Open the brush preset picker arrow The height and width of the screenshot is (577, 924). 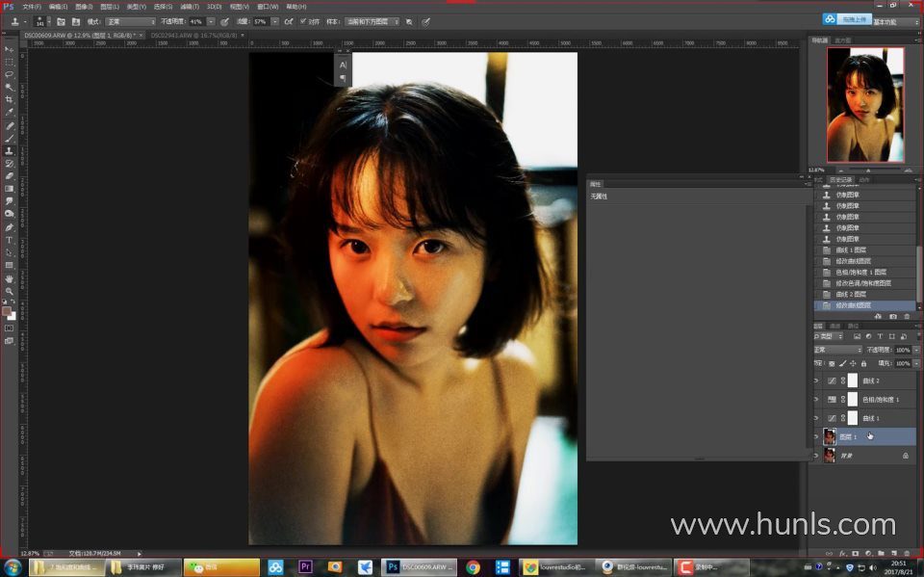[48, 22]
